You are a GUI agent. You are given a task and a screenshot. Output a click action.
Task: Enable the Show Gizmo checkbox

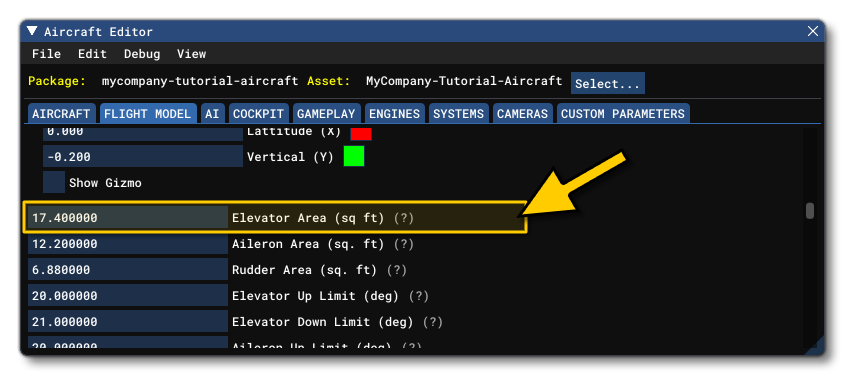tap(54, 182)
